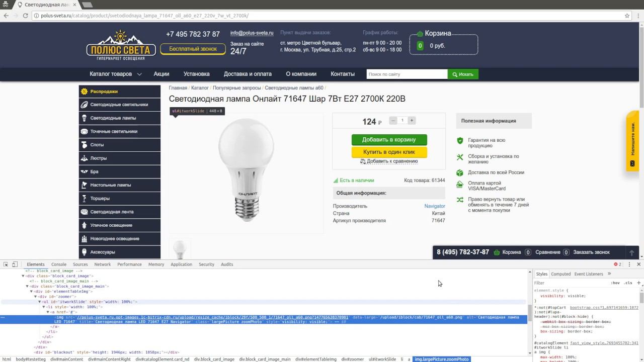
Task: Click the Уличное освещение sidebar icon
Action: (x=84, y=225)
